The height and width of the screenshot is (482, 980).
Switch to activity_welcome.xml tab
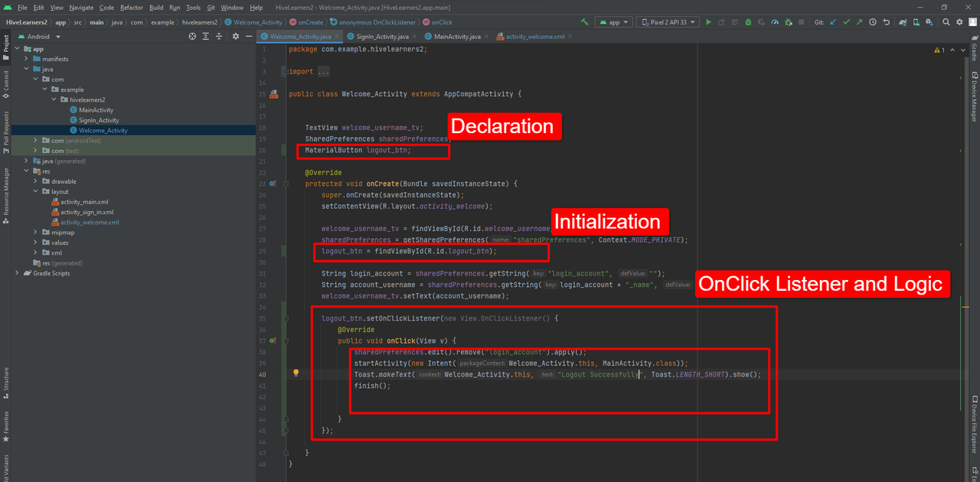pyautogui.click(x=534, y=36)
